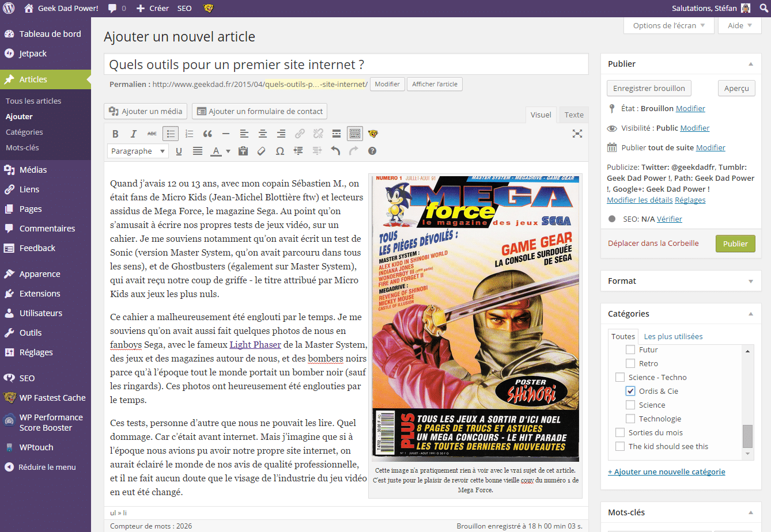
Task: Click Ajouter une nouvelle catégorie link
Action: point(666,472)
